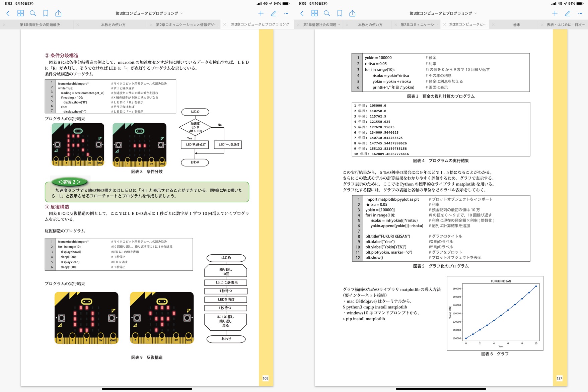Close the 第1章情報社会の問題解決 tab in left window

tap(4, 25)
